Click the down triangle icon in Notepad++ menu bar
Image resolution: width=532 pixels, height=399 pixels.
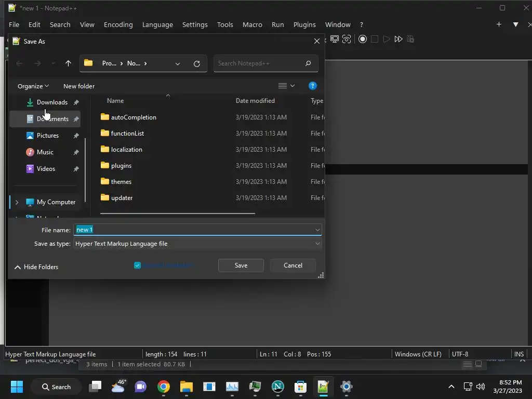click(516, 24)
